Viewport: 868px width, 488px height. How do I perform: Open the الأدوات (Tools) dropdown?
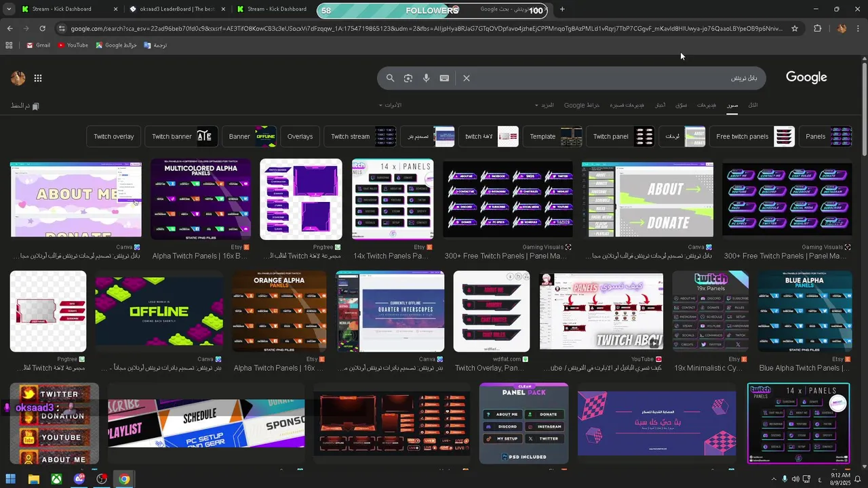[391, 105]
